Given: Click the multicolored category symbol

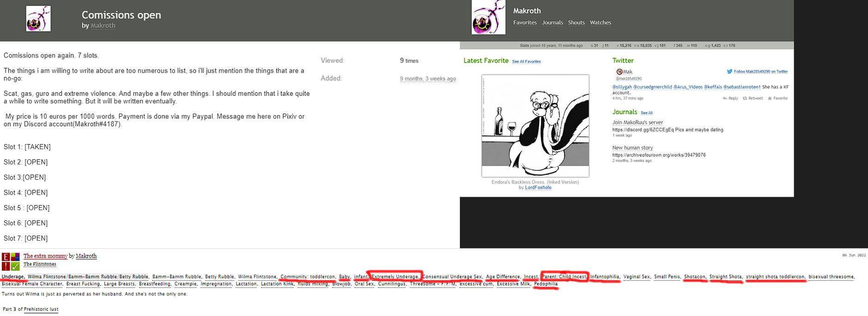Looking at the screenshot, I should (15, 257).
